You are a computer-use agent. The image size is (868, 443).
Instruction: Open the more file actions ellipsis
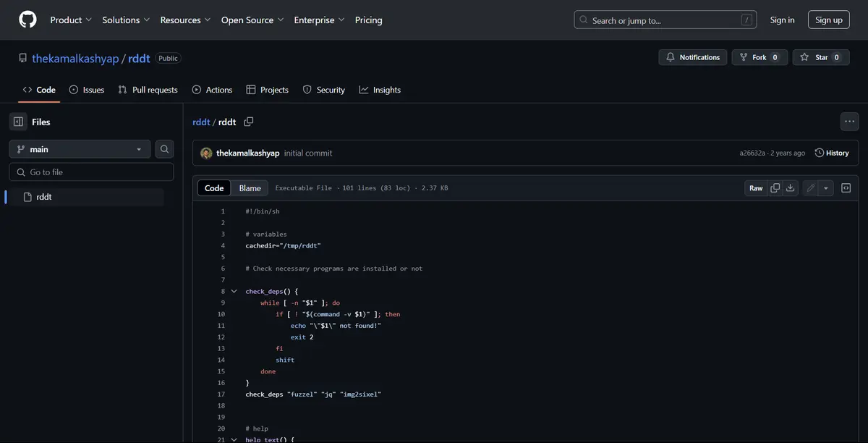tap(849, 122)
